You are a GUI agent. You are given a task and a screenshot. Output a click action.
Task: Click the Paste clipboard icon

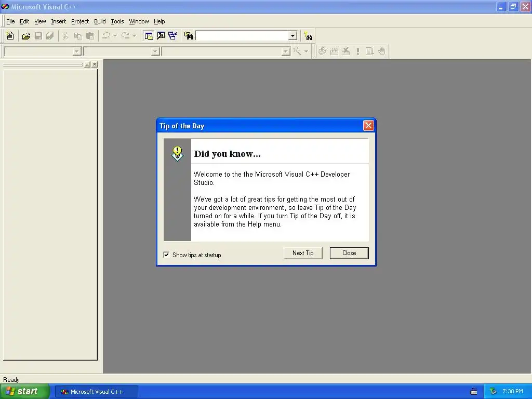(x=90, y=36)
